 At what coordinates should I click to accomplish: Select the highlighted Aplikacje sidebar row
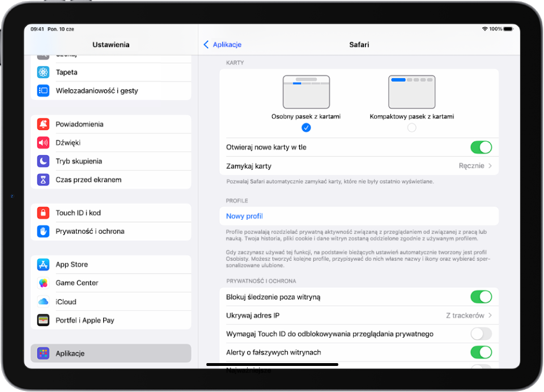[111, 353]
